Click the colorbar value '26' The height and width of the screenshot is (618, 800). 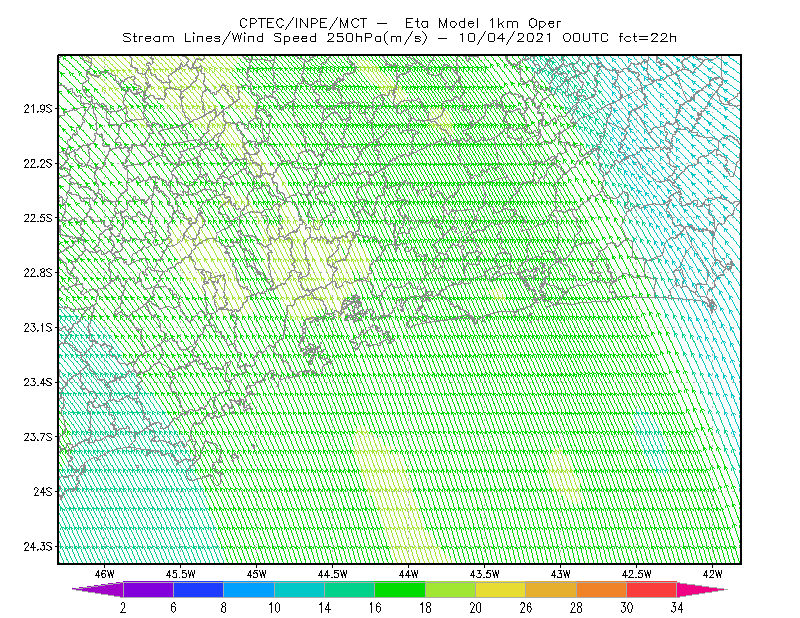tap(526, 607)
